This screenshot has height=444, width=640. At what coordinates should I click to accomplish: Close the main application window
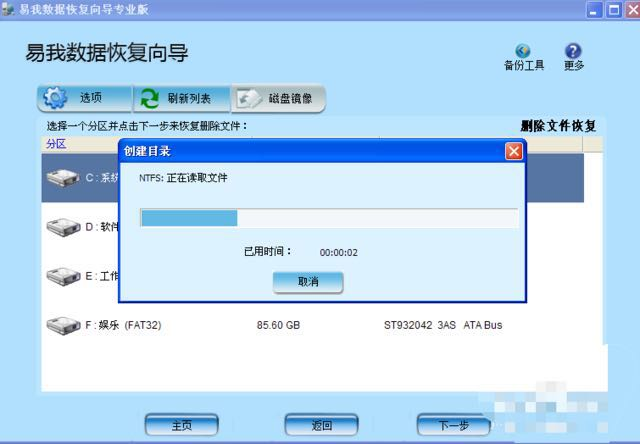[x=633, y=9]
